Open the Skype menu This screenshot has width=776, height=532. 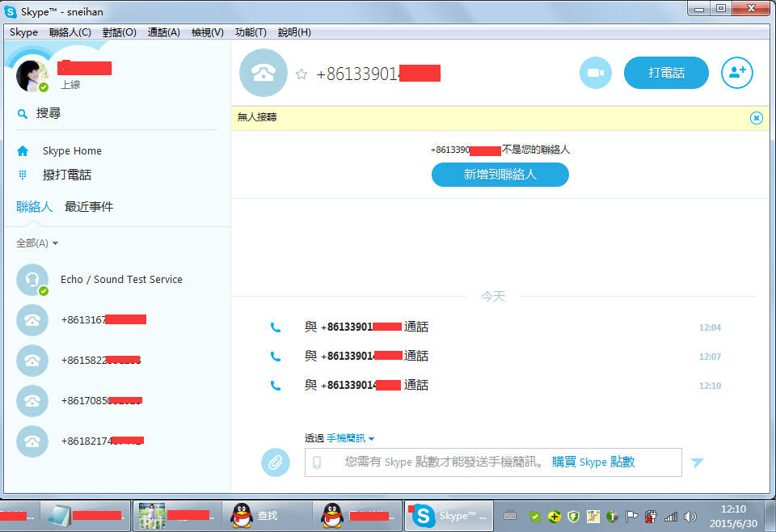tap(23, 32)
